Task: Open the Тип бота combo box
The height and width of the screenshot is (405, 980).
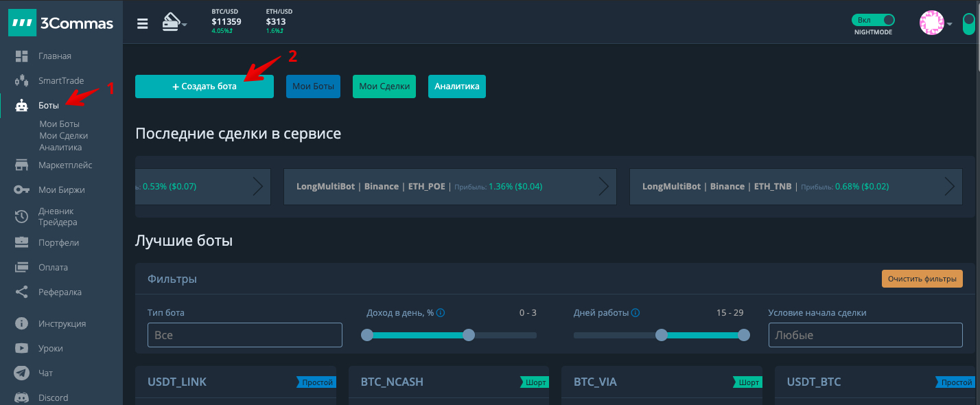Action: coord(245,335)
